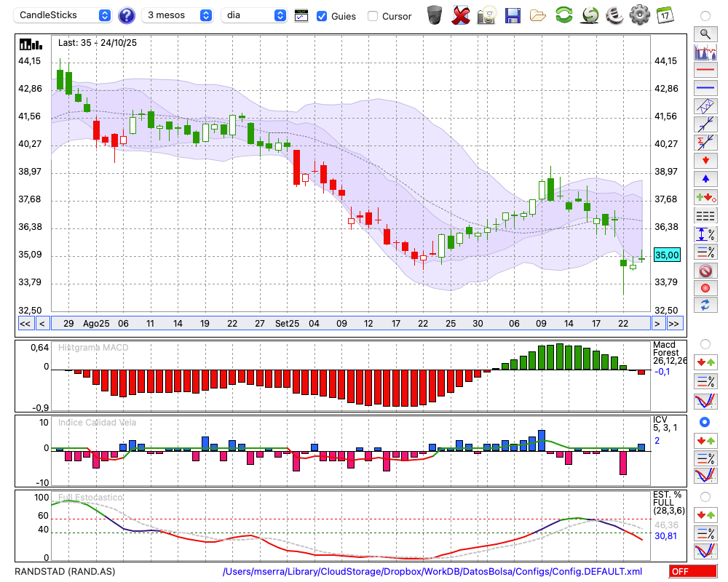Click the save floppy disk icon
728x582 pixels.
[x=513, y=15]
